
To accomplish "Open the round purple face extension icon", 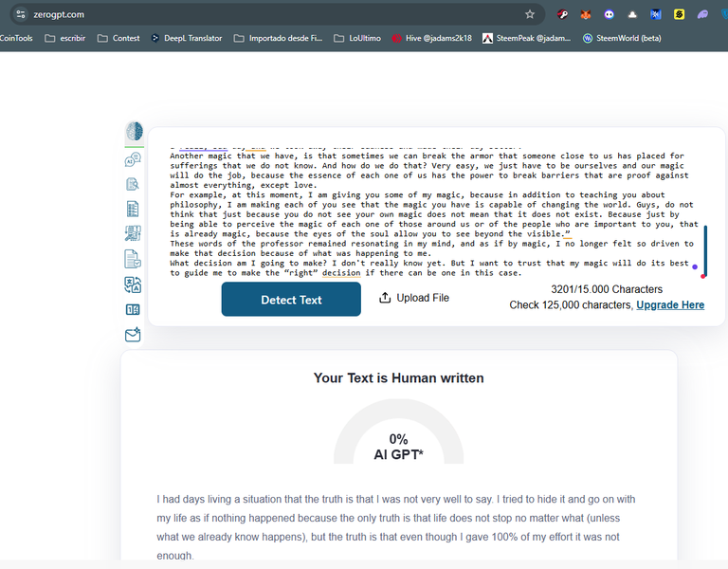I will pyautogui.click(x=610, y=14).
